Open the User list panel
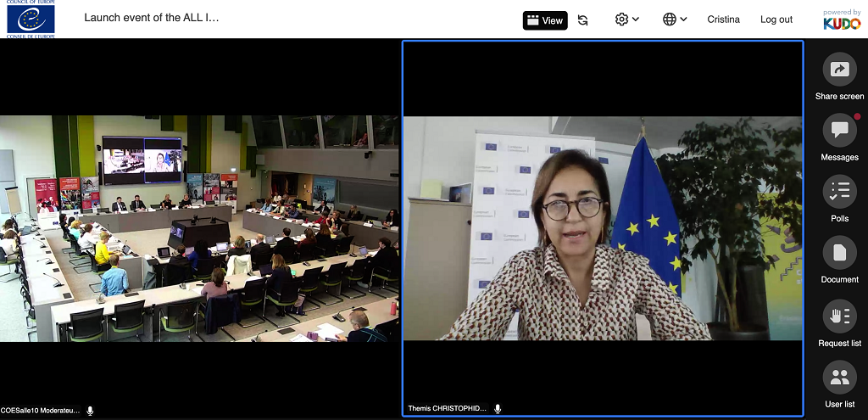 point(839,377)
